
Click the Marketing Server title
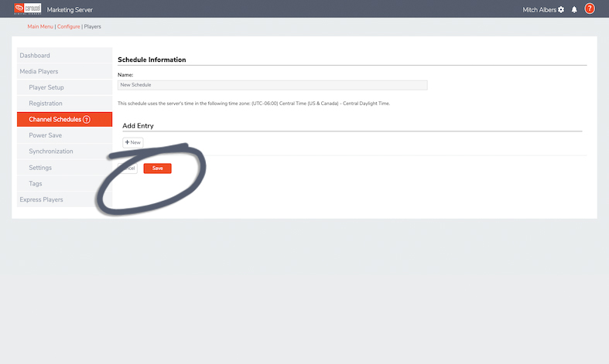pos(70,10)
